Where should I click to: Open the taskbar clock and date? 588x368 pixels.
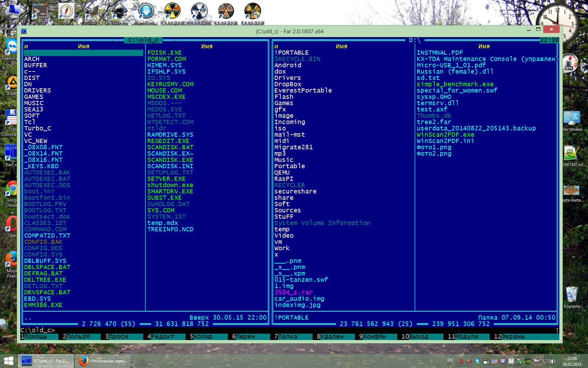point(572,361)
